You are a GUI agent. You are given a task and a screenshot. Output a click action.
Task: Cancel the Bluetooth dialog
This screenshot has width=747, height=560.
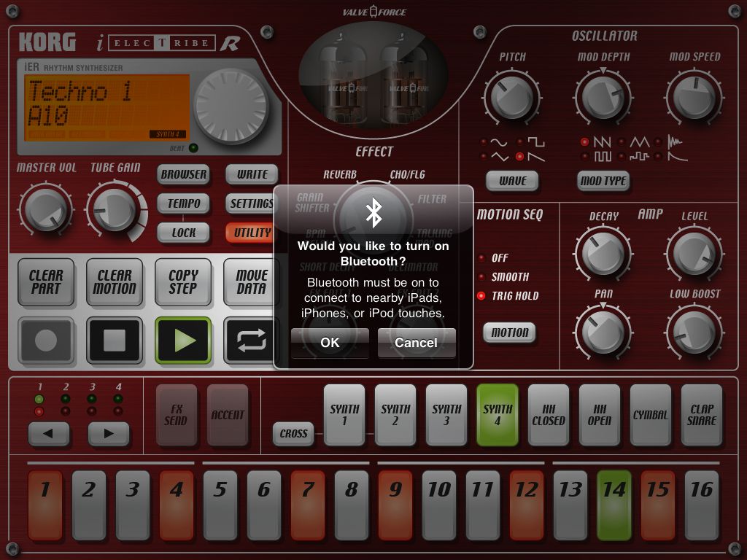tap(417, 343)
